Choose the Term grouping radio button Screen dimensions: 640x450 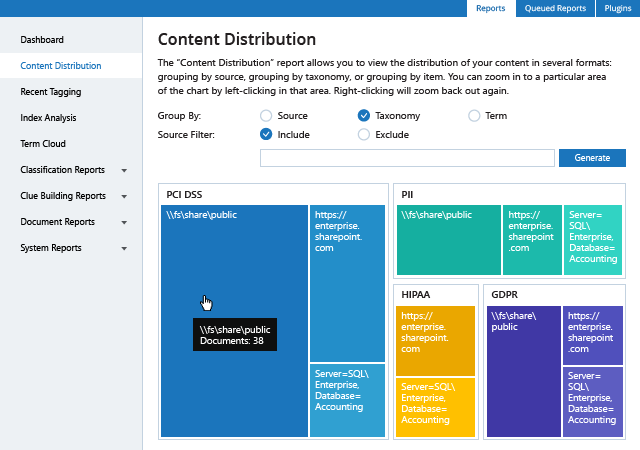tap(474, 116)
